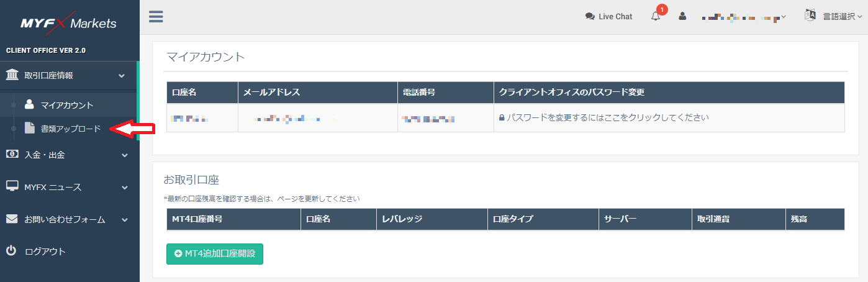
Task: Click the user profile icon in header
Action: coord(682,17)
